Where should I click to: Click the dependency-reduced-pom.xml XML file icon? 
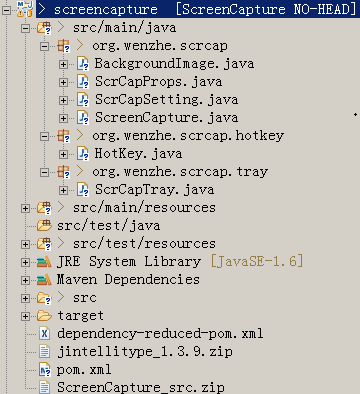[44, 334]
